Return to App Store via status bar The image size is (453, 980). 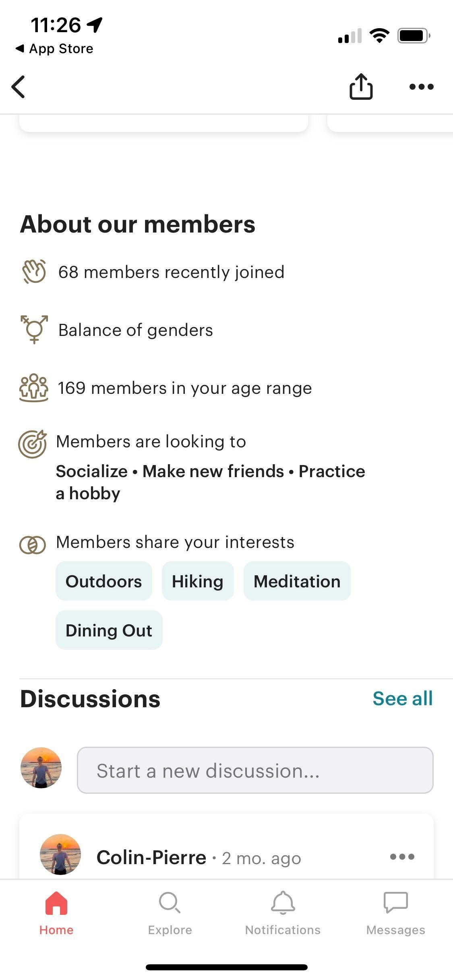pyautogui.click(x=54, y=49)
